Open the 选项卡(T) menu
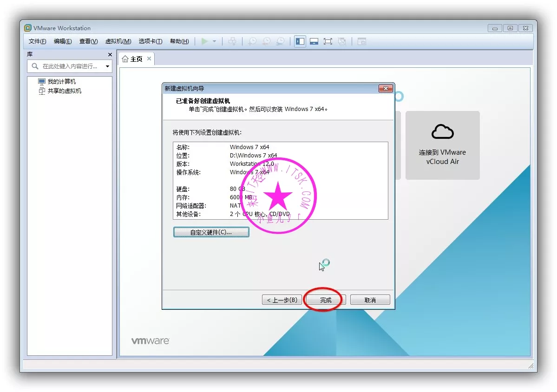This screenshot has height=392, width=557. tap(150, 41)
